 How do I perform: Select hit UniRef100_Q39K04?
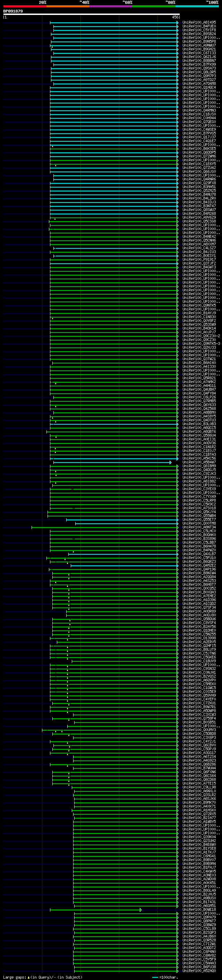coord(199,836)
